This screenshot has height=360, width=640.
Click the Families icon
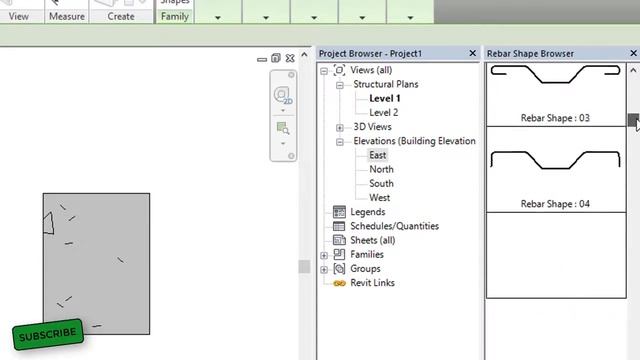[339, 254]
